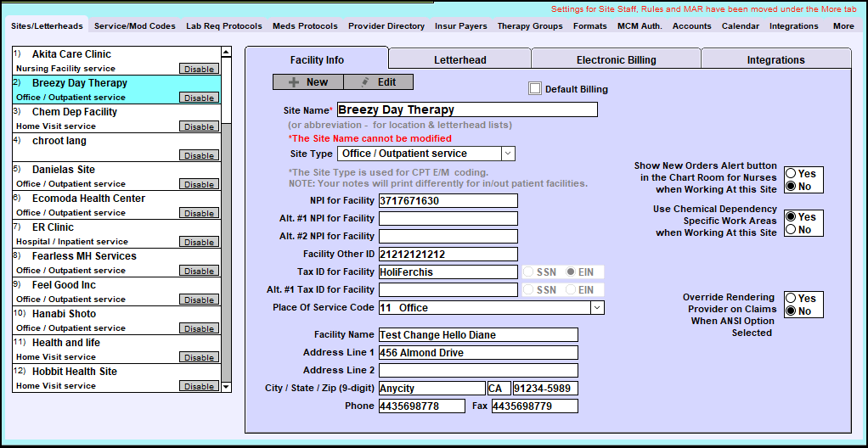Click the NPI for Facility field
Viewport: 868px width, 448px height.
(x=448, y=201)
